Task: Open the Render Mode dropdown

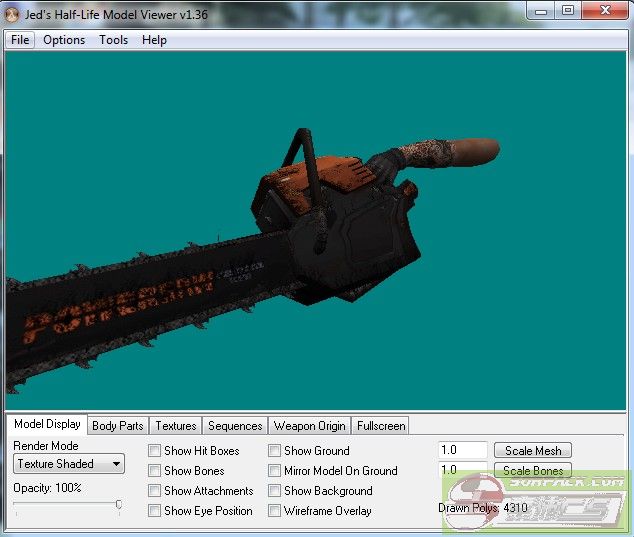Action: click(x=69, y=464)
